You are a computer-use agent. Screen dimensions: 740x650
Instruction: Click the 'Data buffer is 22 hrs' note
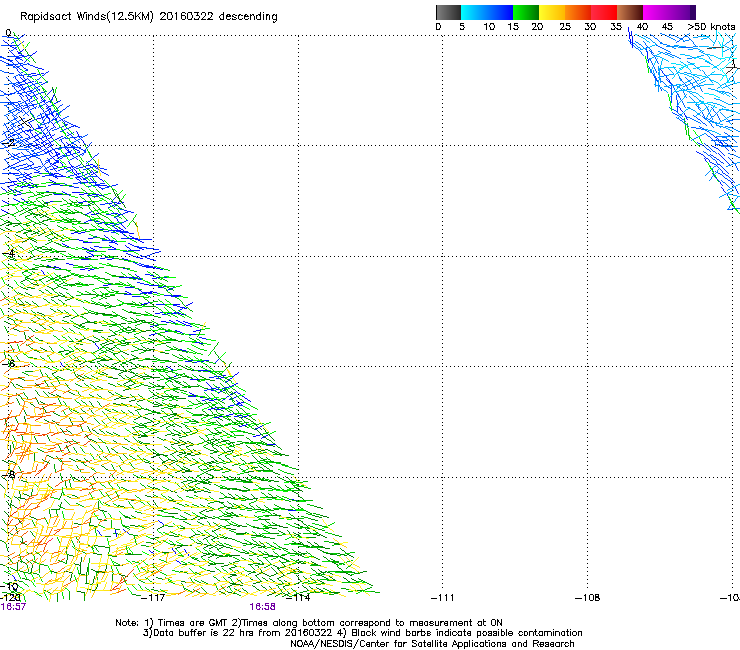tap(238, 633)
